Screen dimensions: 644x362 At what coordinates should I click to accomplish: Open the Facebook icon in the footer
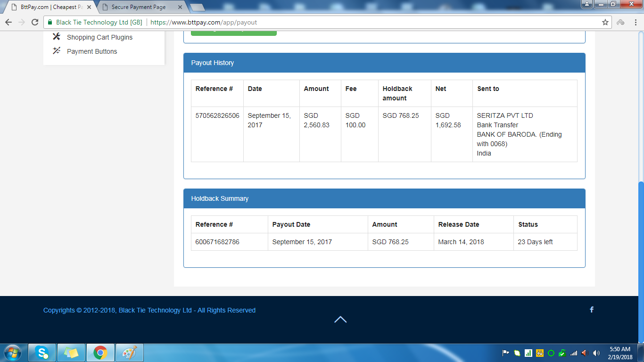tap(592, 310)
